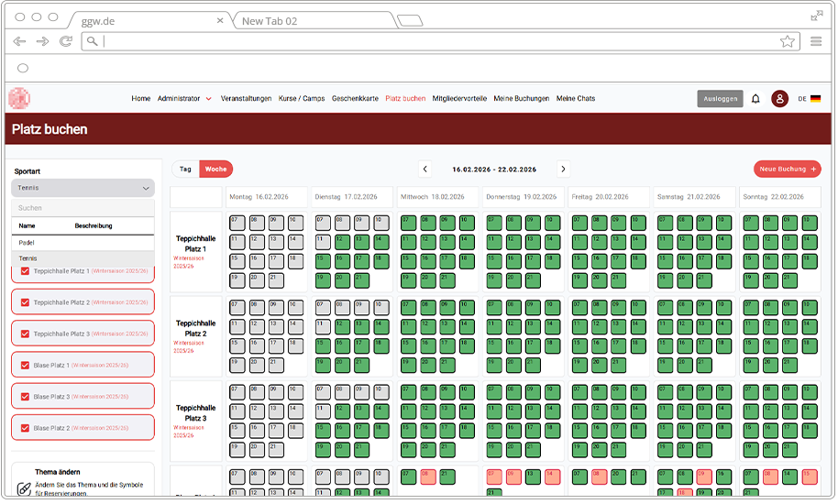Select Donnerstag 19 slot Teppichhalle Platz 3
The height and width of the screenshot is (504, 838).
(x=494, y=450)
